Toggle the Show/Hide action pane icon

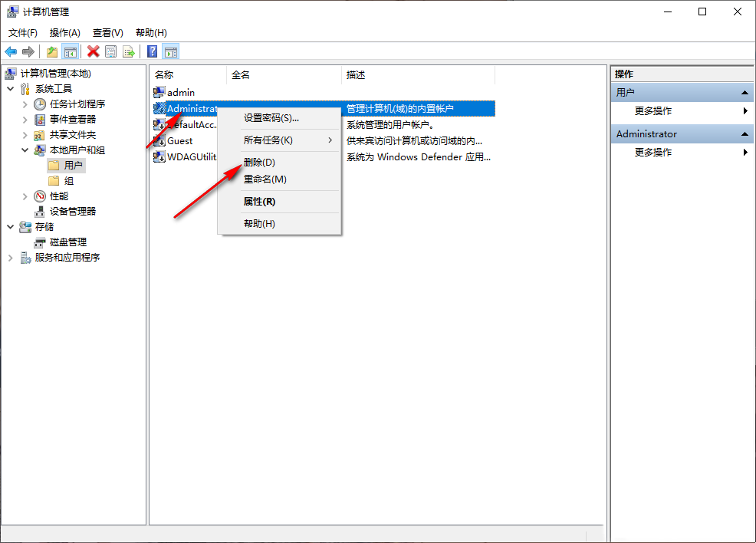pos(171,51)
